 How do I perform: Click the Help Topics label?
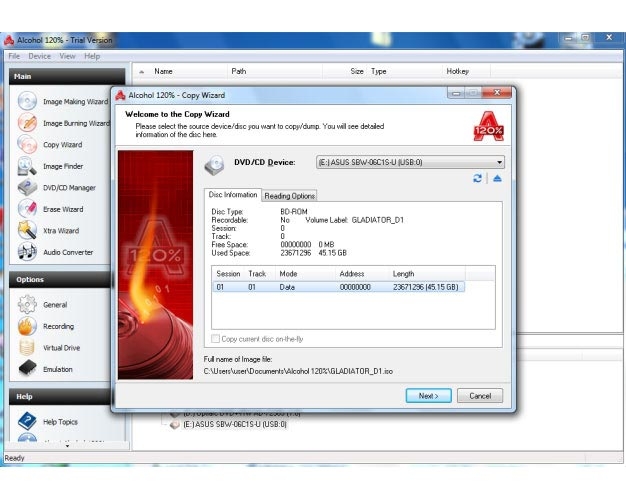coord(60,422)
